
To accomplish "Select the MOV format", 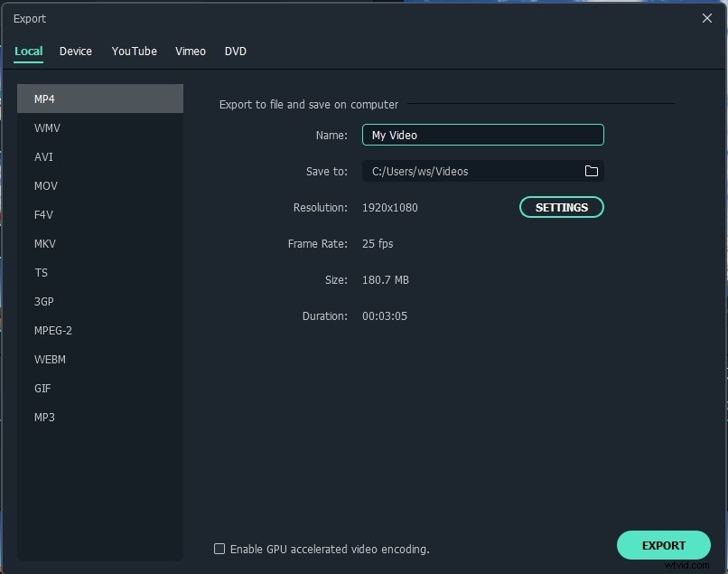I will (x=45, y=185).
